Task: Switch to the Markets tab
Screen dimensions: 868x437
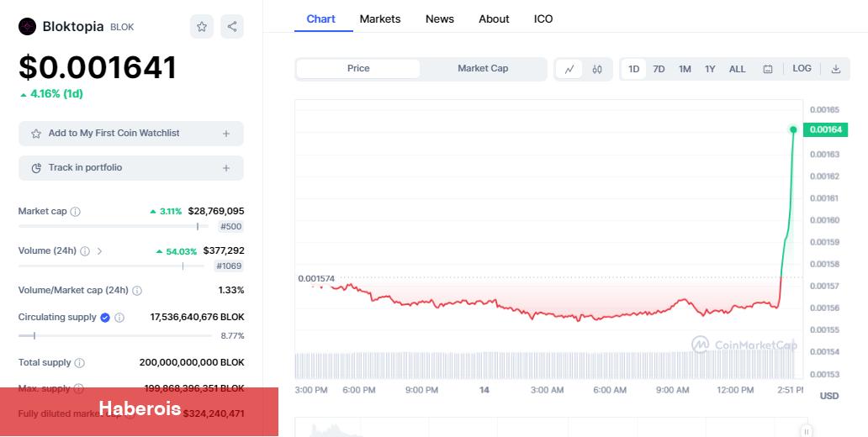Action: (x=380, y=18)
